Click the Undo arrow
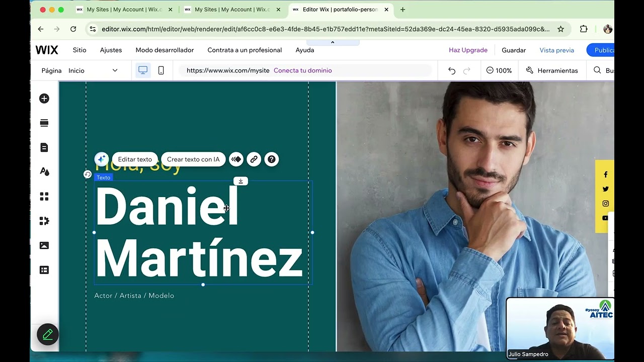This screenshot has height=362, width=644. [452, 70]
